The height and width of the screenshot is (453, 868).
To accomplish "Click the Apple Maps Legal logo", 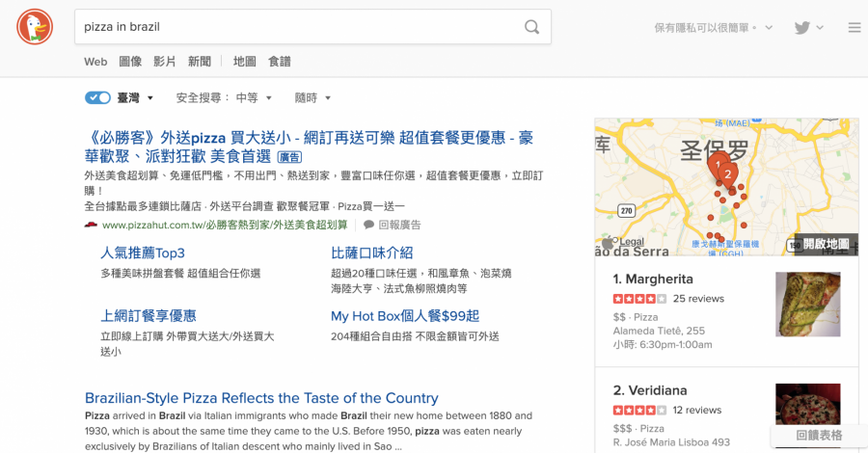I will [x=624, y=242].
